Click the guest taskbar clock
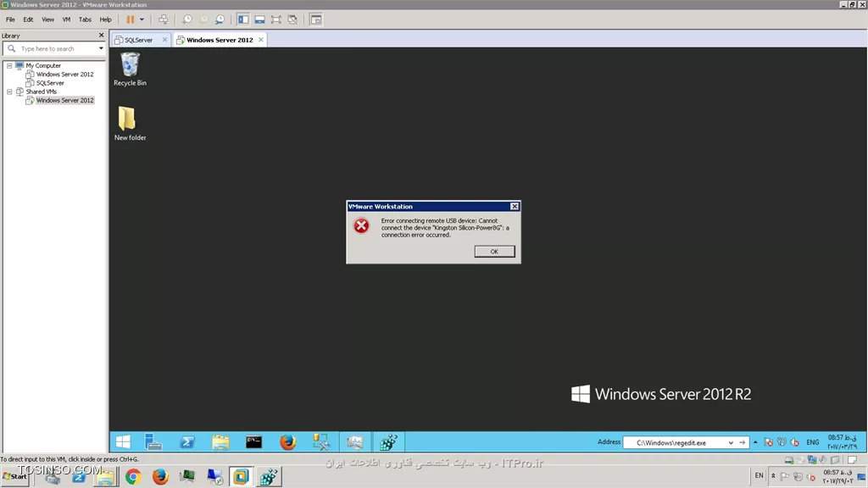 tap(843, 441)
